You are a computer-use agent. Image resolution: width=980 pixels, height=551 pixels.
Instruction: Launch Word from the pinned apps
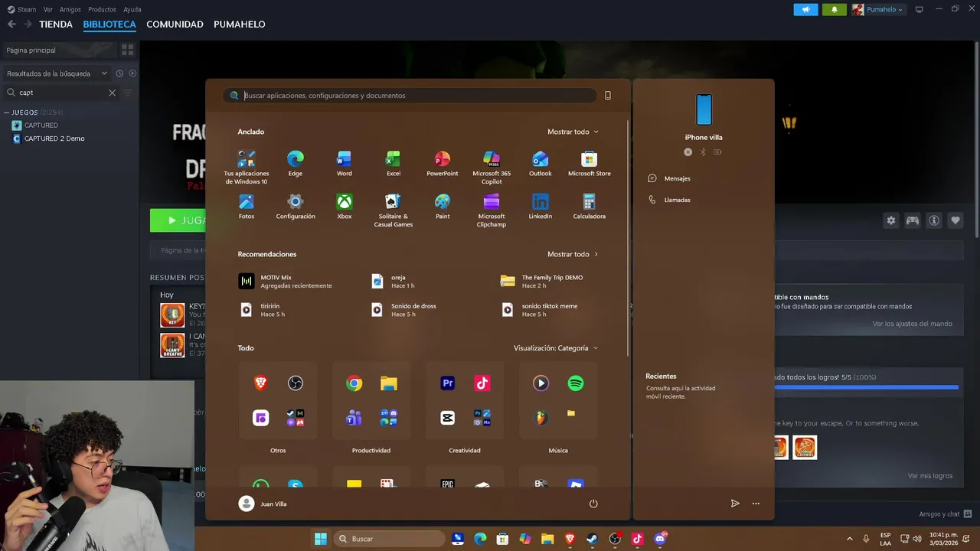pos(344,163)
